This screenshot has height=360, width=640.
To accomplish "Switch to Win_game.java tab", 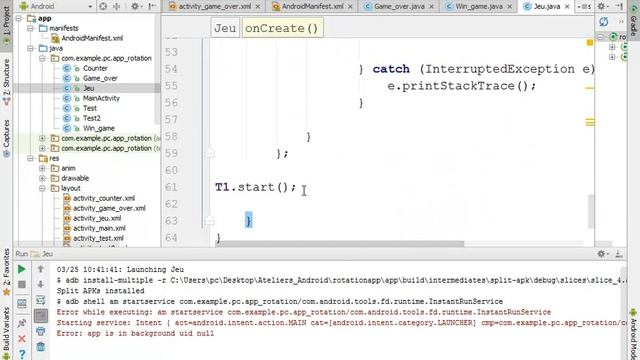I will point(479,7).
